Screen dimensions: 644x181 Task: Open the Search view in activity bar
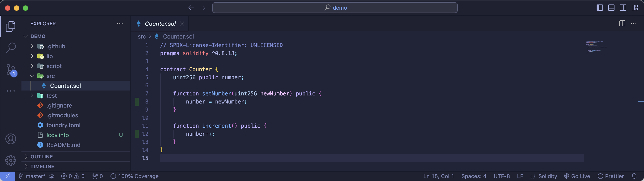point(11,47)
